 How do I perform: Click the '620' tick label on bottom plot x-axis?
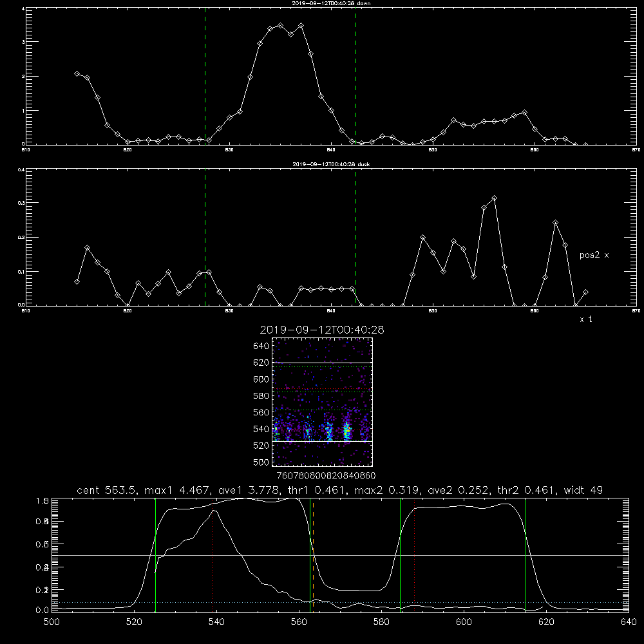[x=546, y=622]
